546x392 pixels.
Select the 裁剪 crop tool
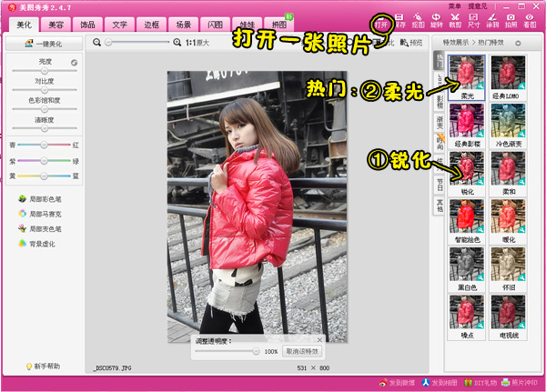[455, 22]
